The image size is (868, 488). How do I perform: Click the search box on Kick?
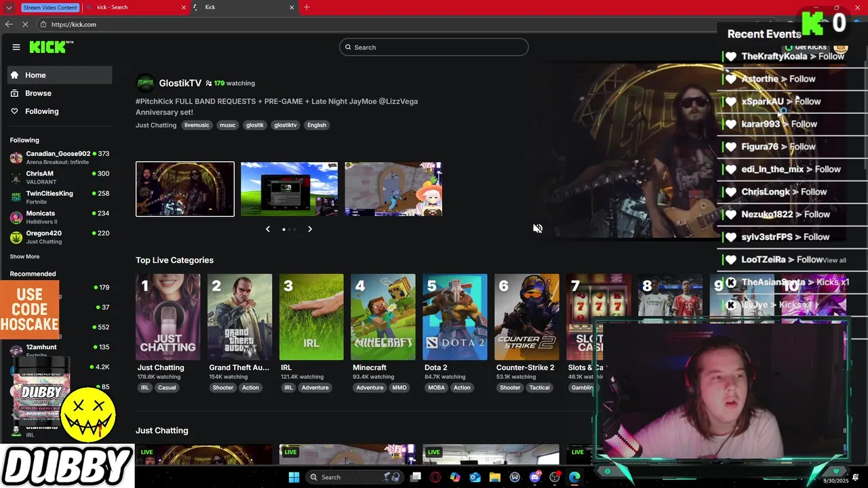click(434, 47)
